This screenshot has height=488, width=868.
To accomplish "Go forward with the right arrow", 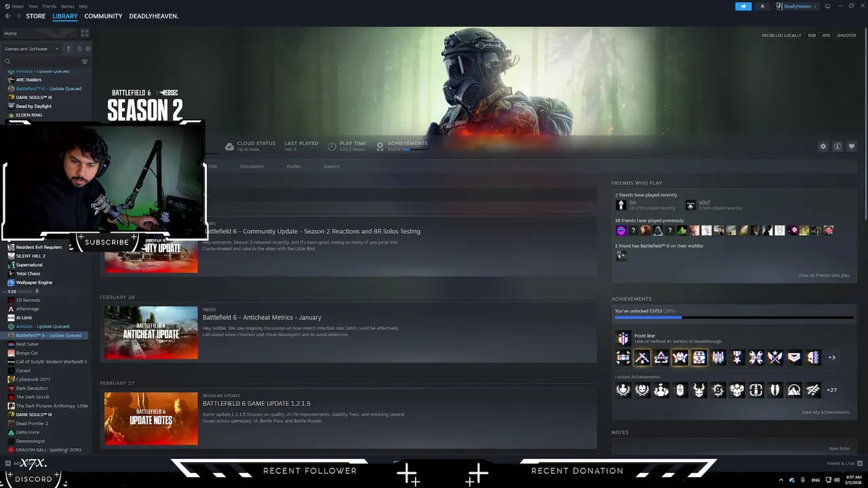I will click(x=18, y=16).
